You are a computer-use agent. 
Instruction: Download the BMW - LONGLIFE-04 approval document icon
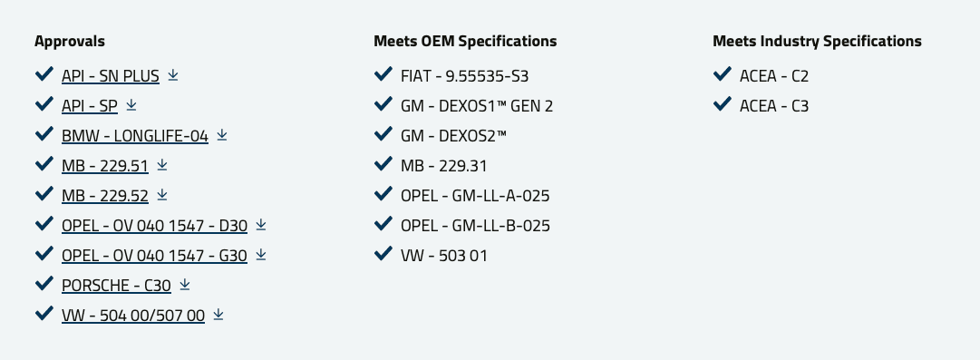click(222, 135)
